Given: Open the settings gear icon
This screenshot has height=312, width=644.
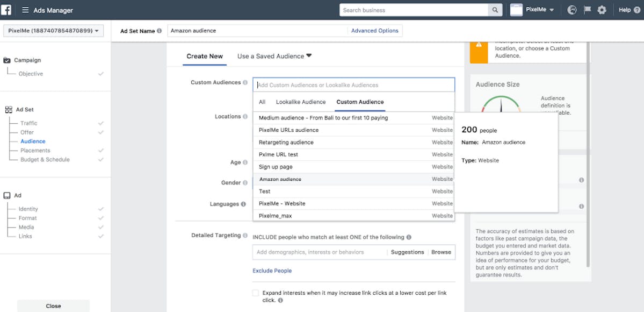Looking at the screenshot, I should 602,10.
